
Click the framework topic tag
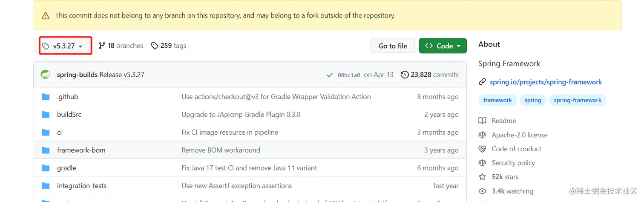[x=497, y=100]
